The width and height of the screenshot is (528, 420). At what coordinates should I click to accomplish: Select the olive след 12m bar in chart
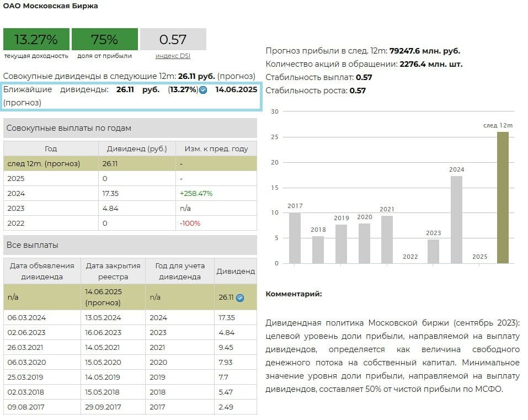503,198
